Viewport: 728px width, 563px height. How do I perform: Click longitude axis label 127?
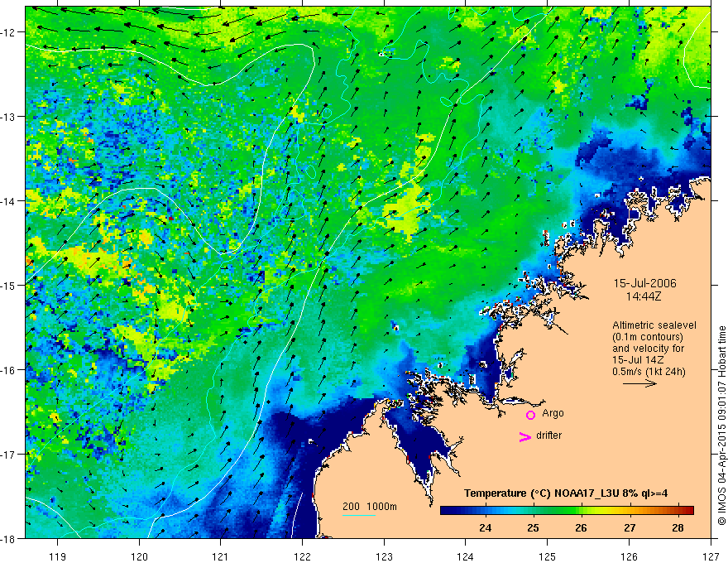pos(711,556)
